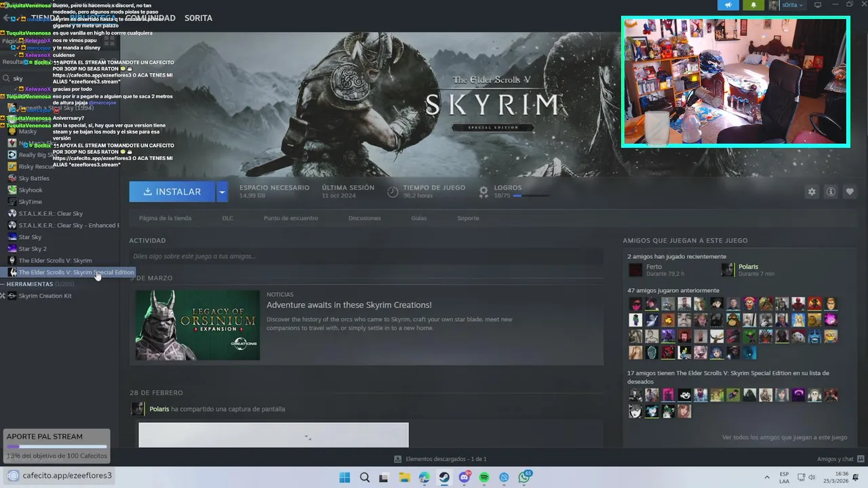Switch to Punto de encuentro tab

290,218
